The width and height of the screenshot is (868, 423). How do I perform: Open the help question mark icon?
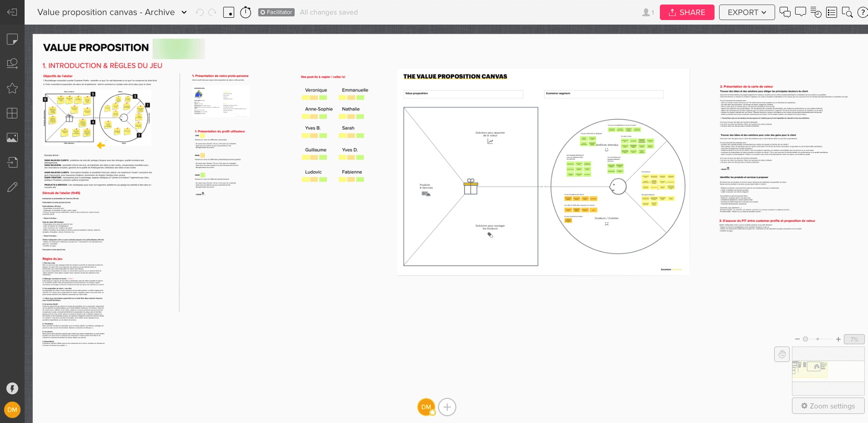[863, 12]
